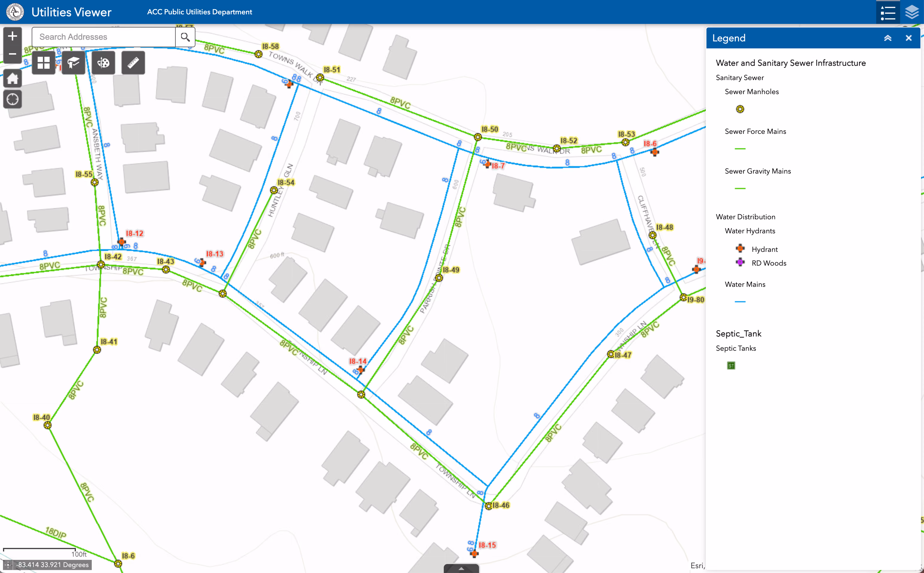The width and height of the screenshot is (924, 573).
Task: Click the Utilities Viewer title
Action: [71, 12]
